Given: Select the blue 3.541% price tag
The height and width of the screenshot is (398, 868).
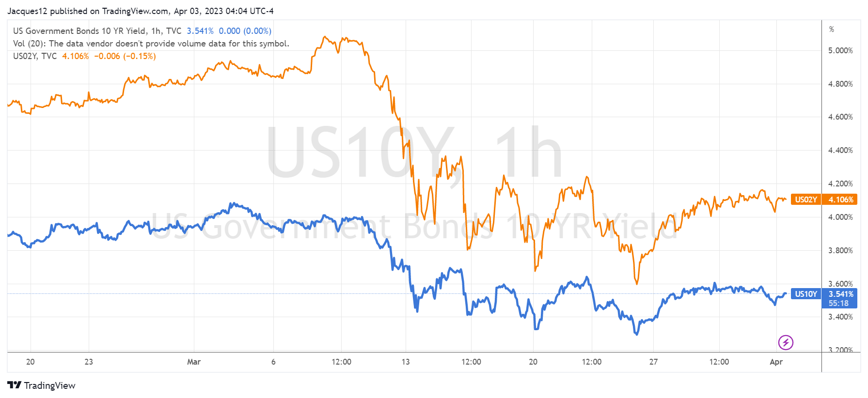Looking at the screenshot, I should pos(840,294).
